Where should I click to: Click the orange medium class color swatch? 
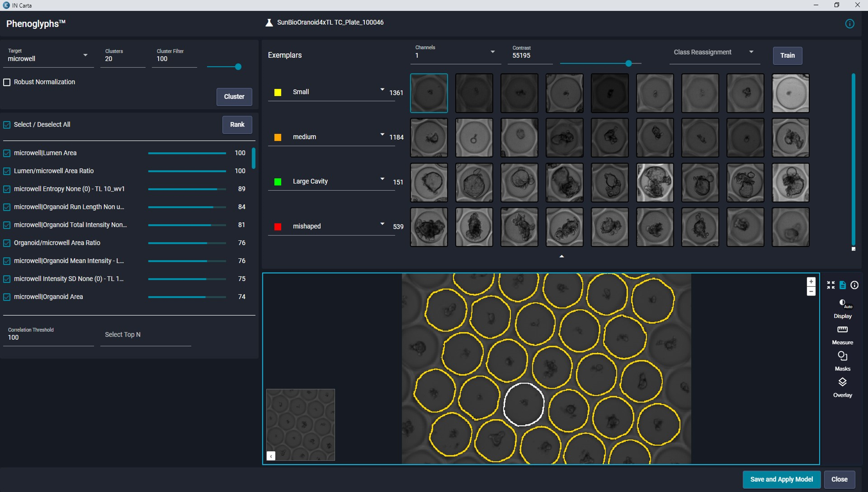278,137
